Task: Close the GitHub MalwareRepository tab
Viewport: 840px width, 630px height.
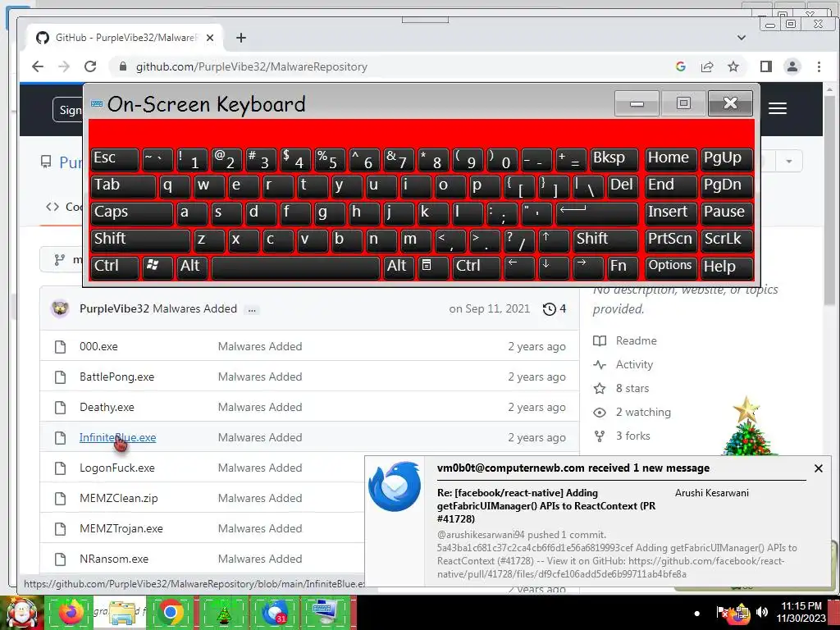Action: coord(210,38)
